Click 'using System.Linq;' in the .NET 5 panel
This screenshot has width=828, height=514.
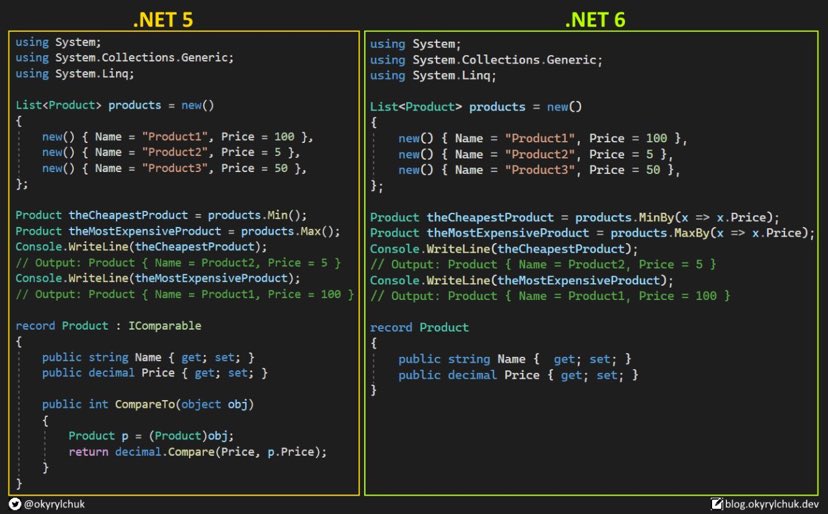point(74,73)
